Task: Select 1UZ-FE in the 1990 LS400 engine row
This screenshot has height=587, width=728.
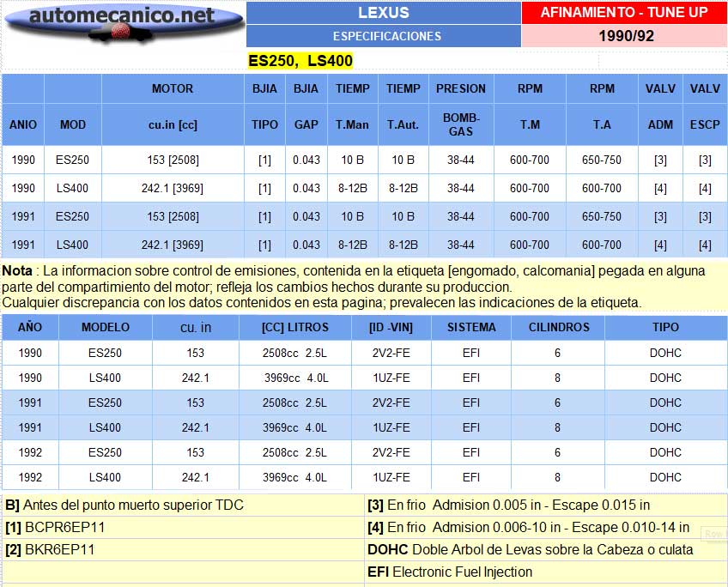Action: pyautogui.click(x=391, y=378)
